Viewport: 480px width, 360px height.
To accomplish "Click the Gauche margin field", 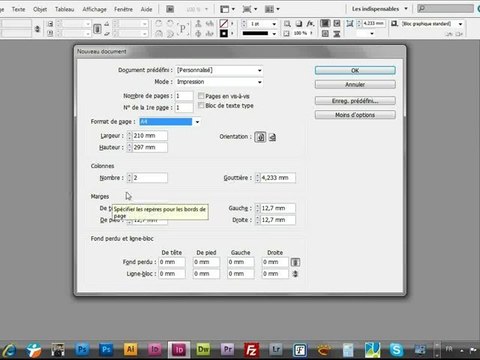I will pos(278,208).
